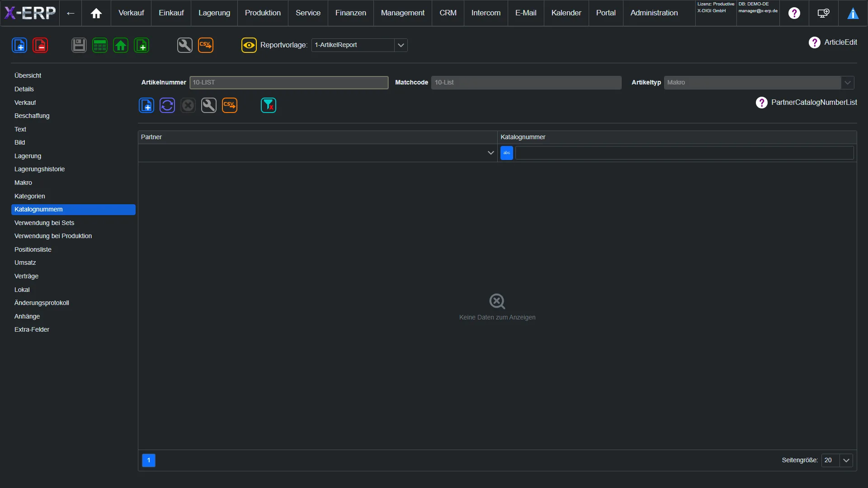Switch to the Details section
This screenshot has height=488, width=868.
(73, 89)
